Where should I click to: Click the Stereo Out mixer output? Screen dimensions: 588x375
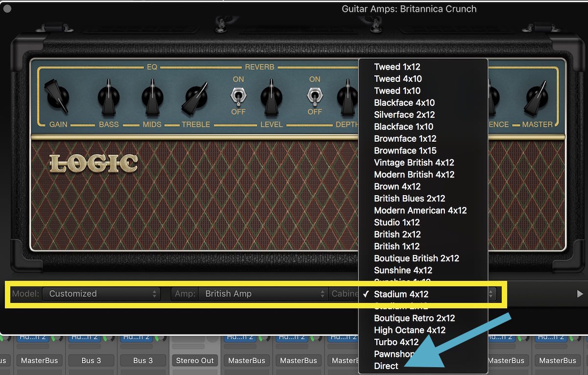195,360
